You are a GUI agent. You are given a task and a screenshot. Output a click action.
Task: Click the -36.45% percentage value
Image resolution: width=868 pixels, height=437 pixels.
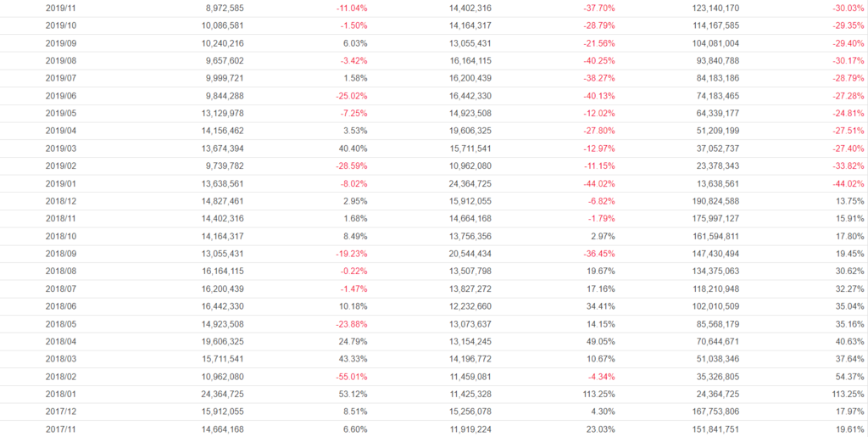click(597, 254)
